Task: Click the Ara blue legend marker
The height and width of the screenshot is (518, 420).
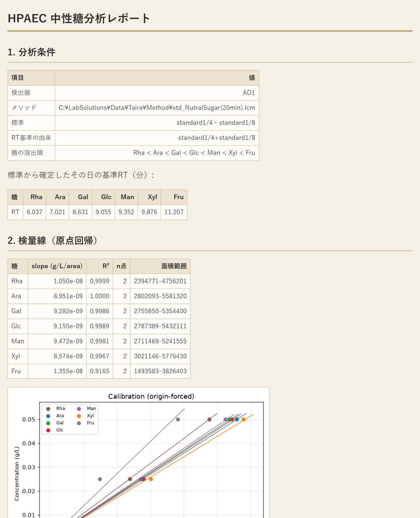Action: coord(48,416)
